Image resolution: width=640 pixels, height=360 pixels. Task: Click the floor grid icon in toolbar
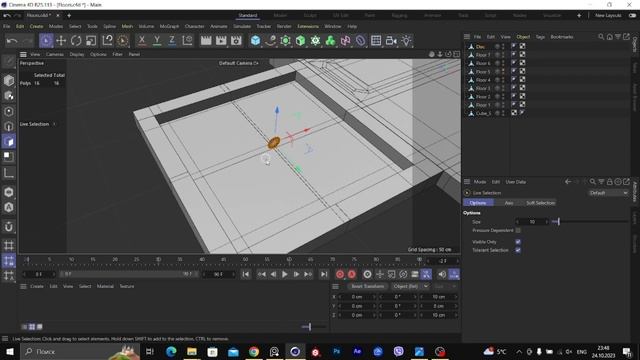(x=376, y=40)
